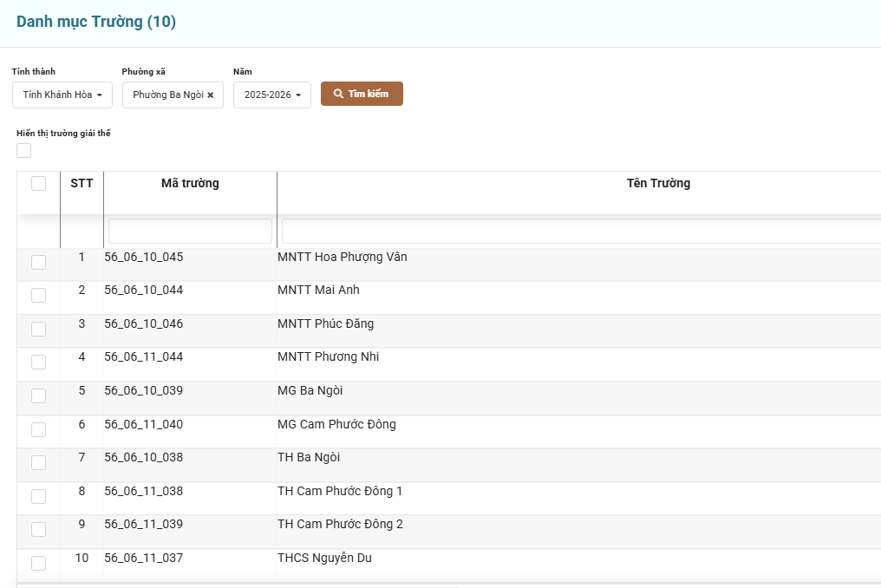Check the row for MNTT Phúc Đăng

point(38,329)
